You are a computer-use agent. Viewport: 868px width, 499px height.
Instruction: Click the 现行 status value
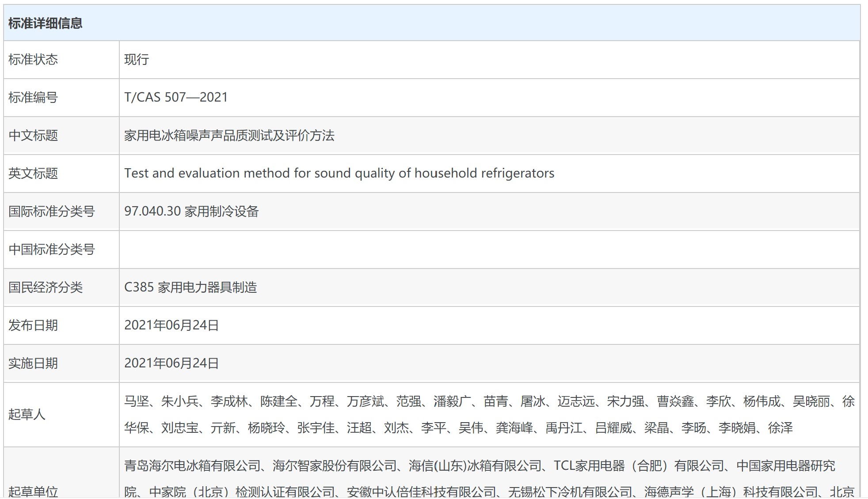click(x=137, y=60)
